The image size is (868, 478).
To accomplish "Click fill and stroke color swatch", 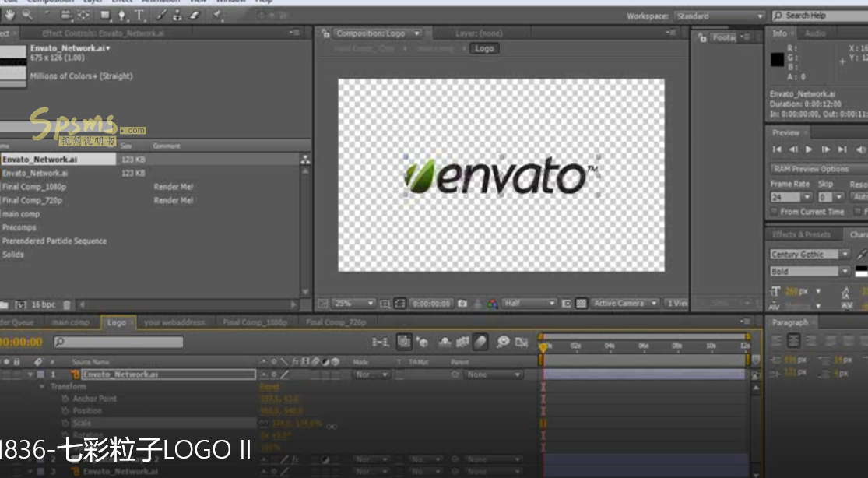I will click(861, 272).
